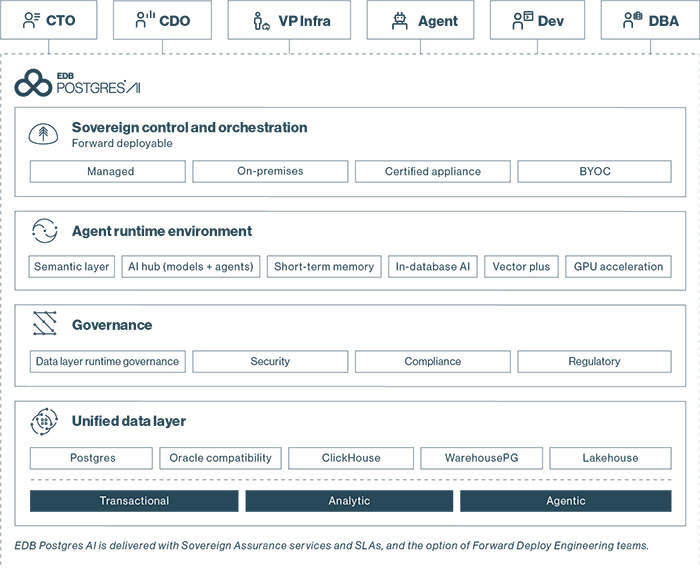The height and width of the screenshot is (568, 700).
Task: Switch to the Analytic bar
Action: coord(349,501)
